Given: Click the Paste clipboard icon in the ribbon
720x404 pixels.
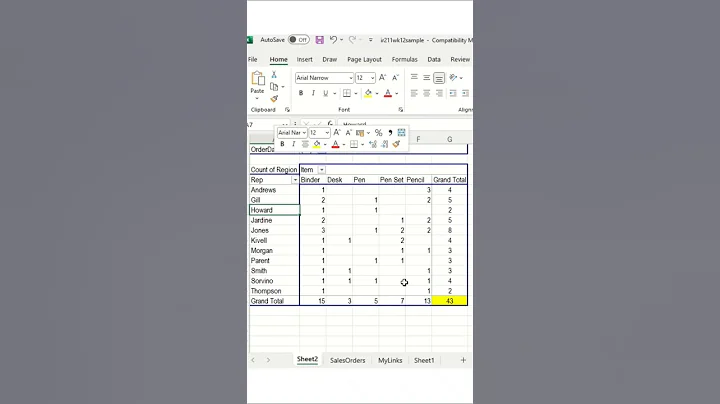Looking at the screenshot, I should (x=258, y=79).
